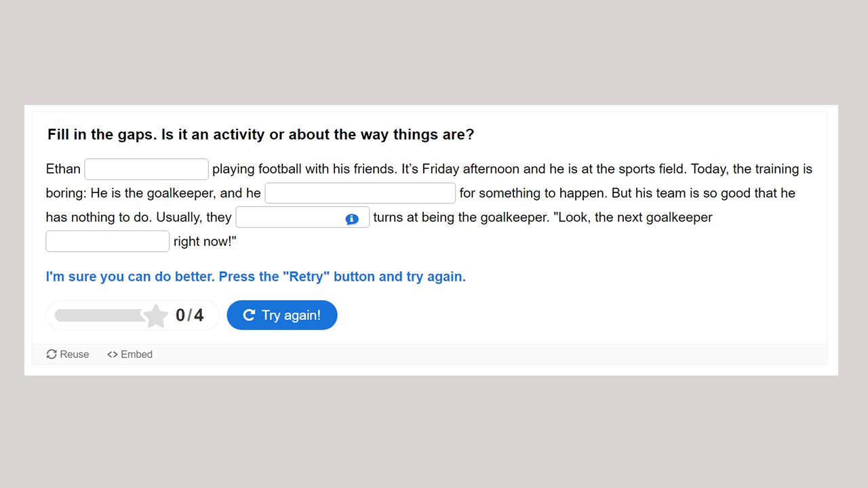The image size is (868, 488).
Task: Activate the gap before "right now!"
Action: point(107,241)
